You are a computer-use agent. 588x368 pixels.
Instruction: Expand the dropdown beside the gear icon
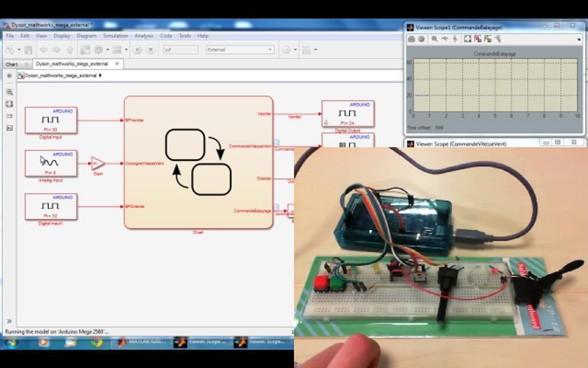[108, 50]
